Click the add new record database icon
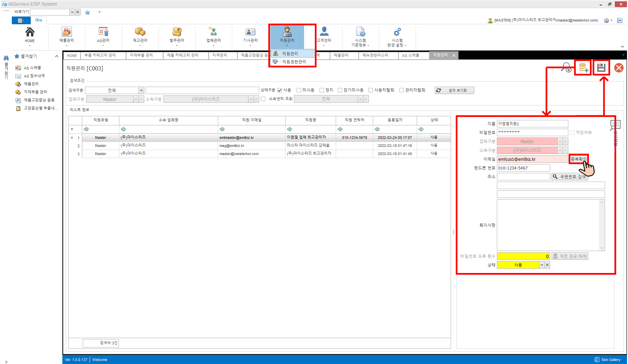This screenshot has height=364, width=628. [x=583, y=68]
